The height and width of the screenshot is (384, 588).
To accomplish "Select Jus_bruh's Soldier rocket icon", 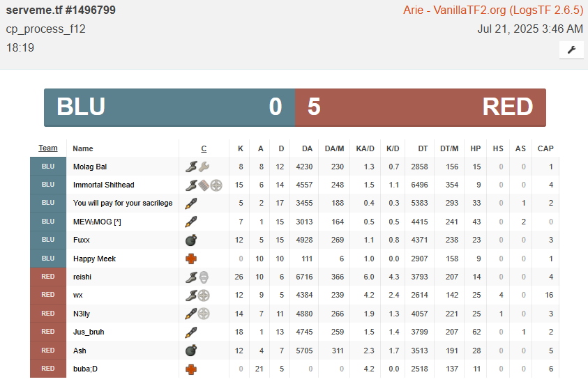I will 191,332.
